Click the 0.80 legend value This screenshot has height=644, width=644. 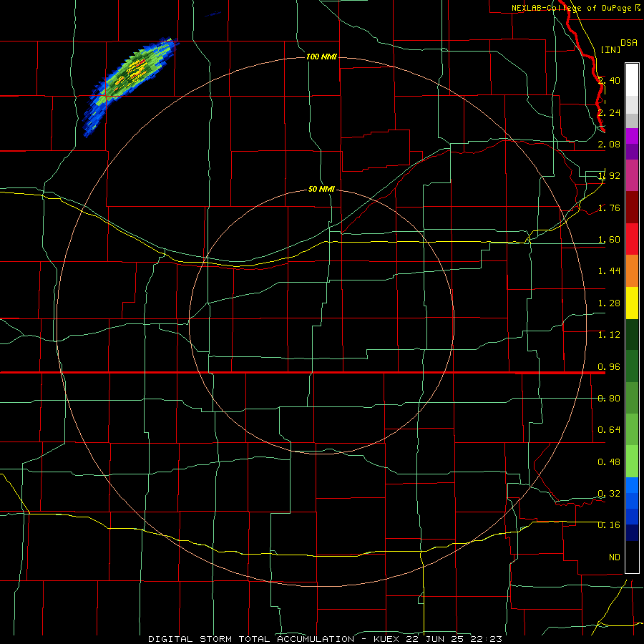pos(609,399)
